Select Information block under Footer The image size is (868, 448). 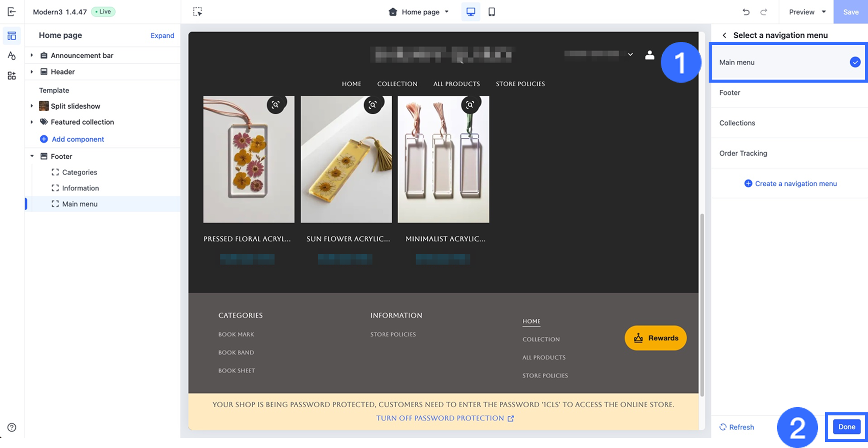(x=80, y=188)
